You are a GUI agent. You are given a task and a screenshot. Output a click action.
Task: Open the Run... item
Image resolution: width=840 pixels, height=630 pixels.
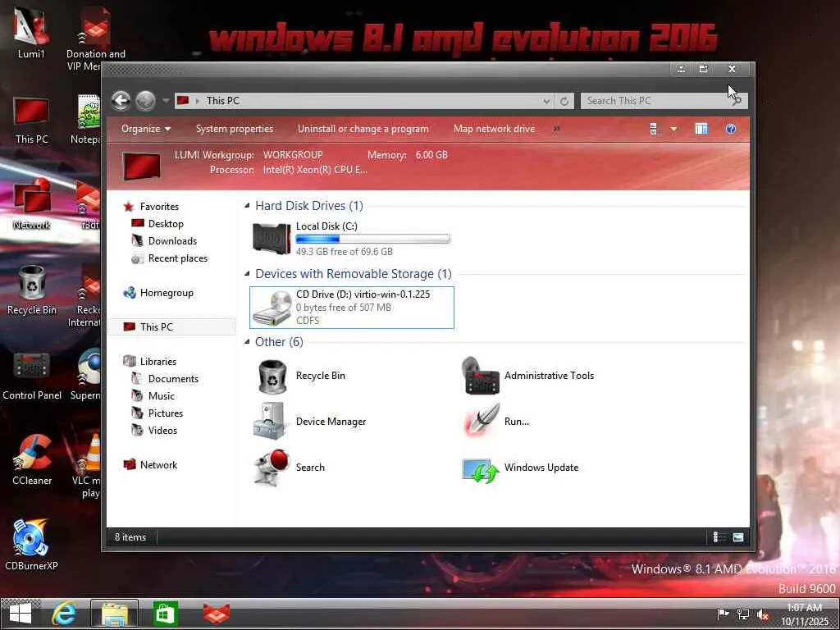pos(496,422)
